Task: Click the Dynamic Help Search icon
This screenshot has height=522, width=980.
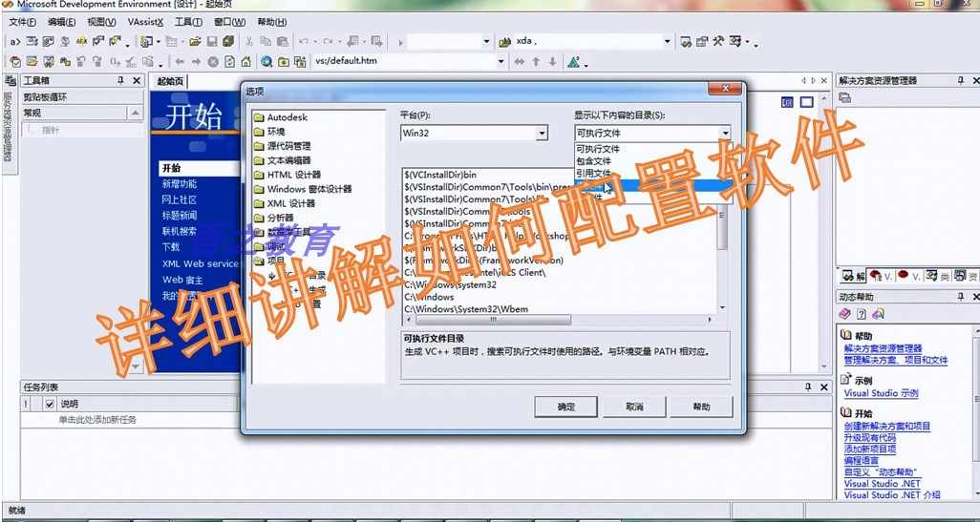Action: pyautogui.click(x=878, y=313)
